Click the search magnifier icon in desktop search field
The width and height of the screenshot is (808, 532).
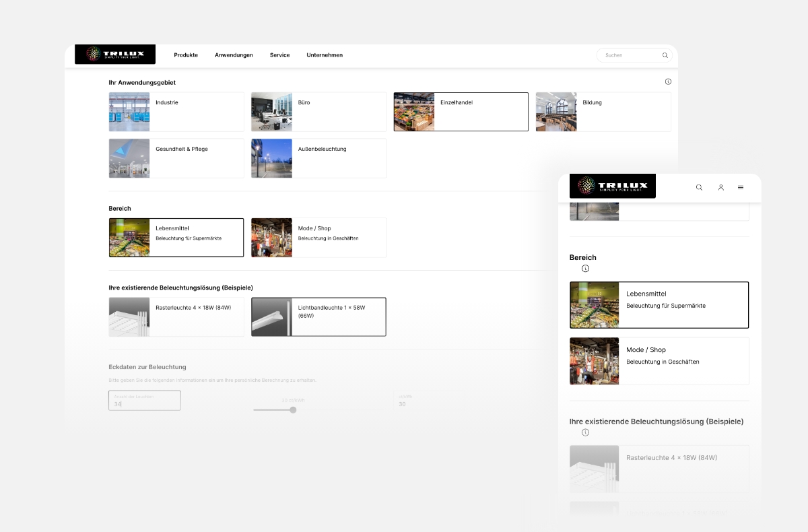pyautogui.click(x=665, y=55)
